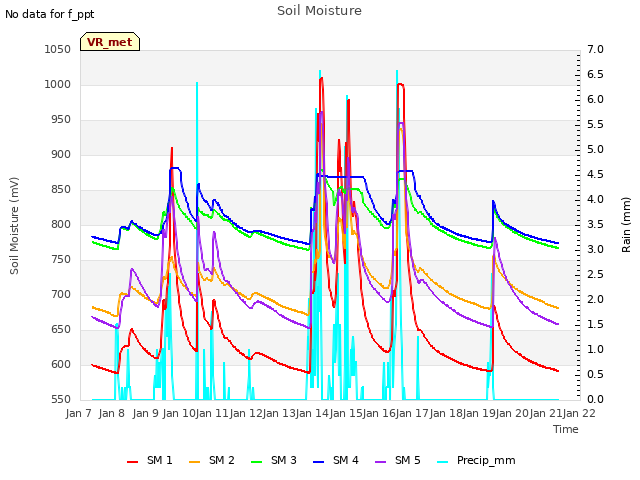
Task: Click the 4.5 rain-axis tick label
Action: click(596, 174)
